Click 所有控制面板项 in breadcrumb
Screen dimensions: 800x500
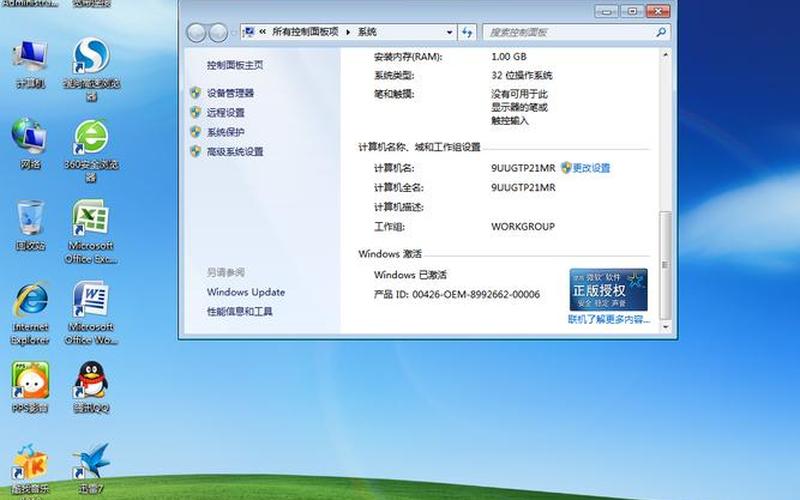click(x=305, y=32)
